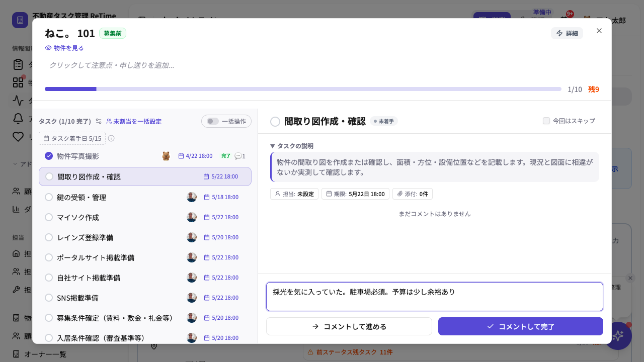Click assignee avatar on ポータルサイト掲載準備 row
The width and height of the screenshot is (644, 362).
(x=192, y=257)
